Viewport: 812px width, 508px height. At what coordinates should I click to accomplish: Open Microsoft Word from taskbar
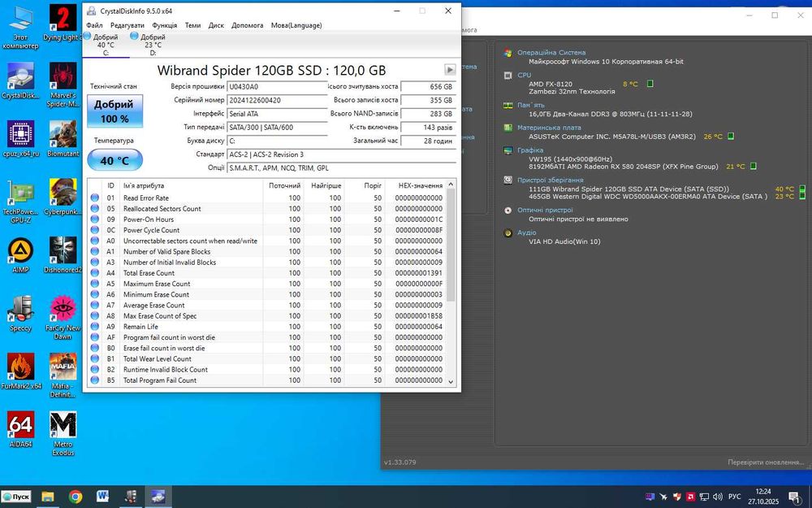click(102, 497)
